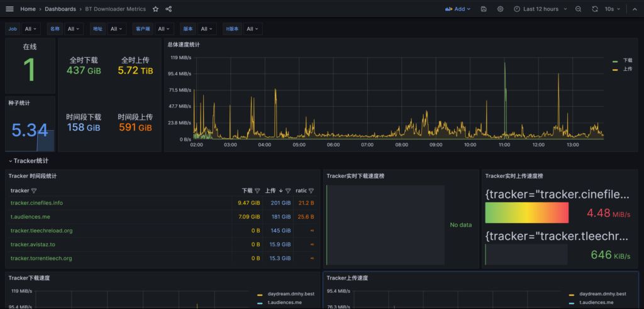644x309 pixels.
Task: Click the 全时上传 5.72 TiB stat
Action: (135, 66)
